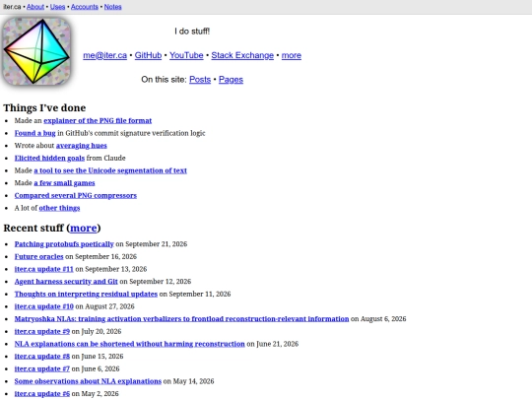Open 'Compared several PNG compressors' link

tap(76, 195)
